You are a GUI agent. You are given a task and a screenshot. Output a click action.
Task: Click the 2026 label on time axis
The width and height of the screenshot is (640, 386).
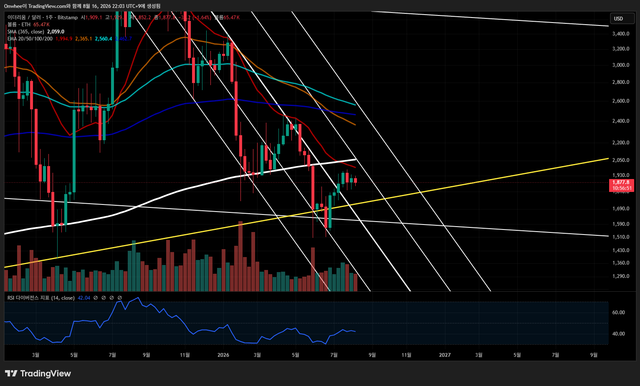[x=223, y=355]
